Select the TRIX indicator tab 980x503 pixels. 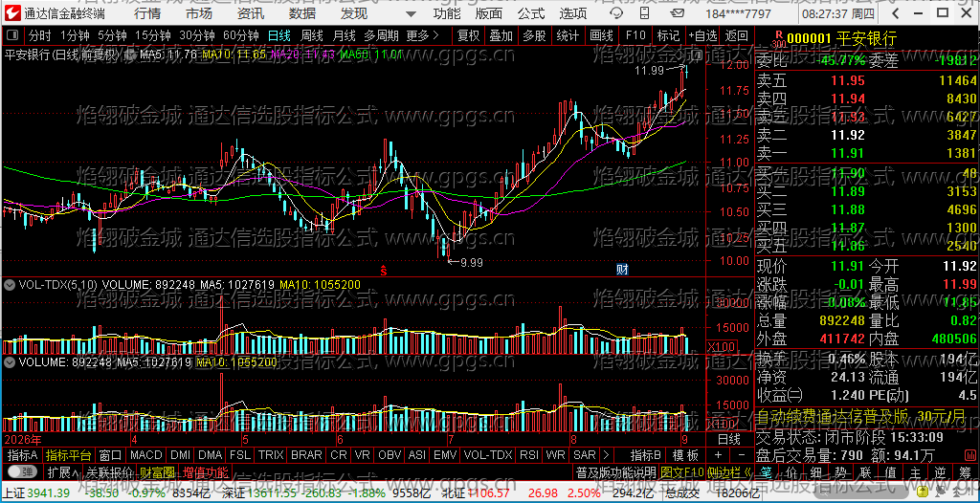271,454
